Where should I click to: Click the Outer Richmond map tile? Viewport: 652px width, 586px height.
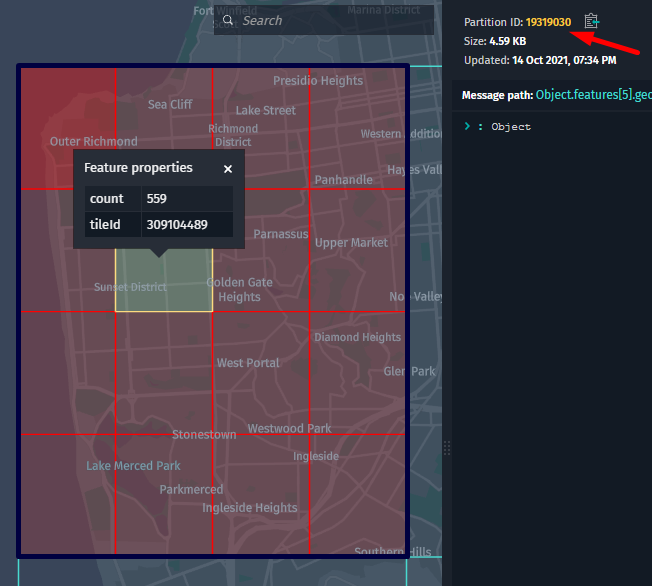pyautogui.click(x=69, y=129)
